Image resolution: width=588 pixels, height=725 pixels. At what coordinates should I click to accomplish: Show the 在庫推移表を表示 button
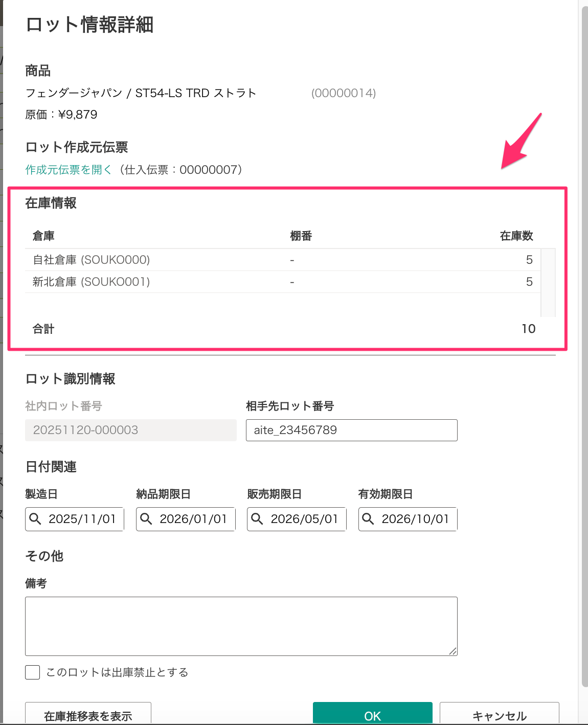[88, 714]
